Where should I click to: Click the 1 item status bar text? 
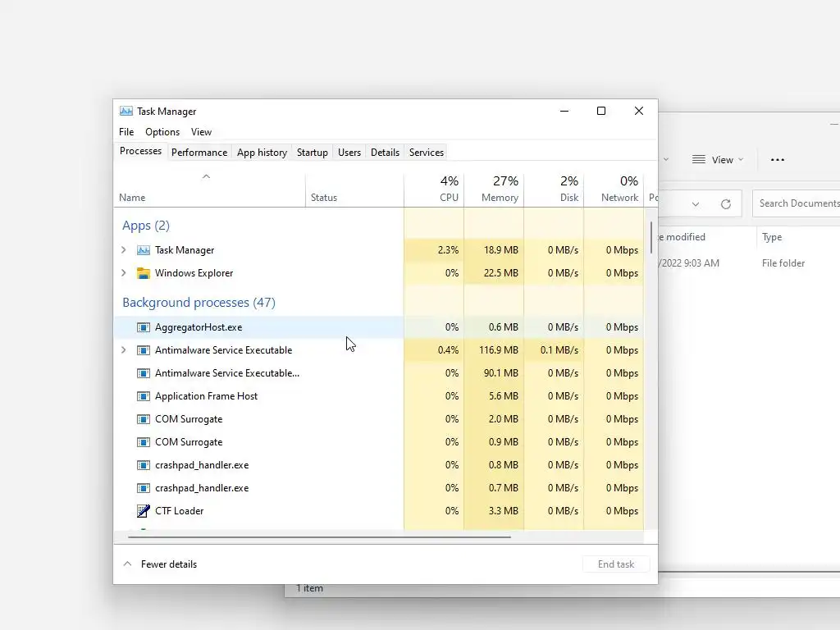pyautogui.click(x=309, y=588)
